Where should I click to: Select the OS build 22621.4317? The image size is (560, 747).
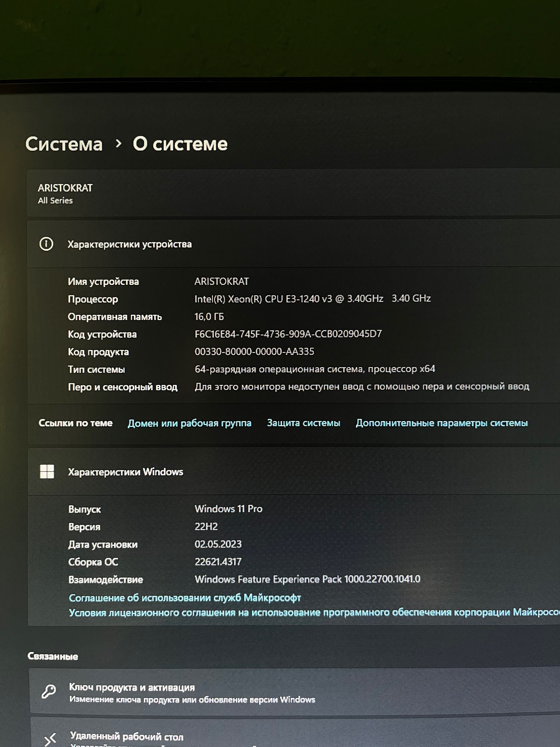218,562
